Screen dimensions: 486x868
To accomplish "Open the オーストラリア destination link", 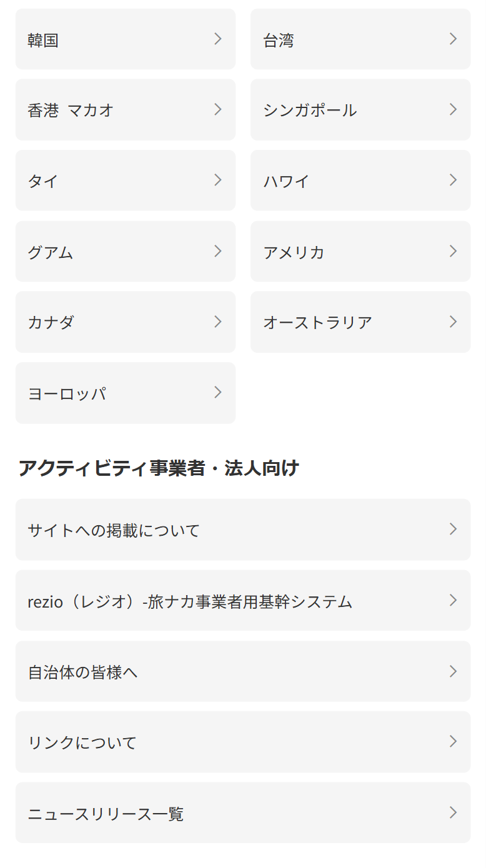I will pos(360,322).
